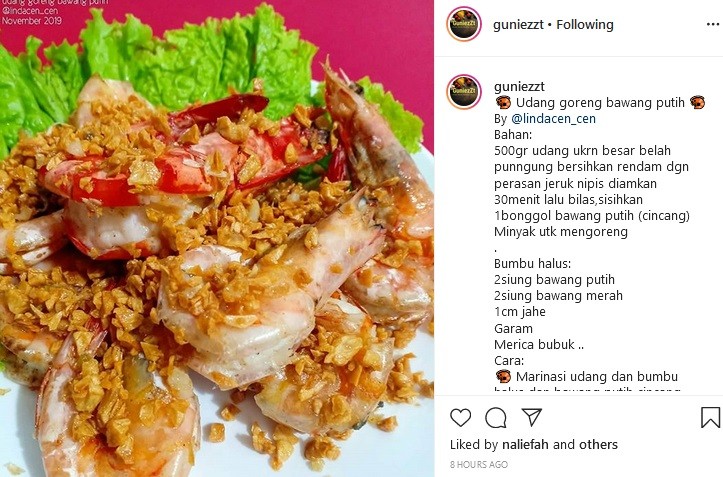Like the post with the heart icon

460,417
